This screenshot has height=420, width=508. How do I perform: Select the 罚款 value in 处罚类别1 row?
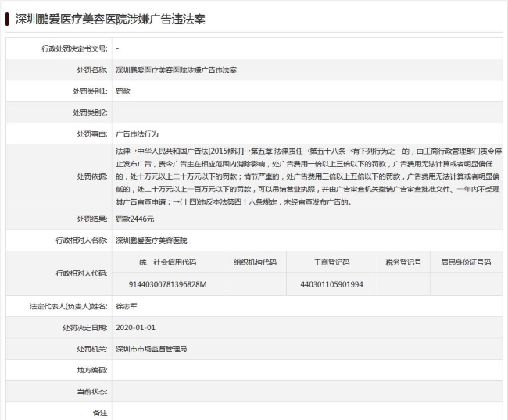pos(123,91)
